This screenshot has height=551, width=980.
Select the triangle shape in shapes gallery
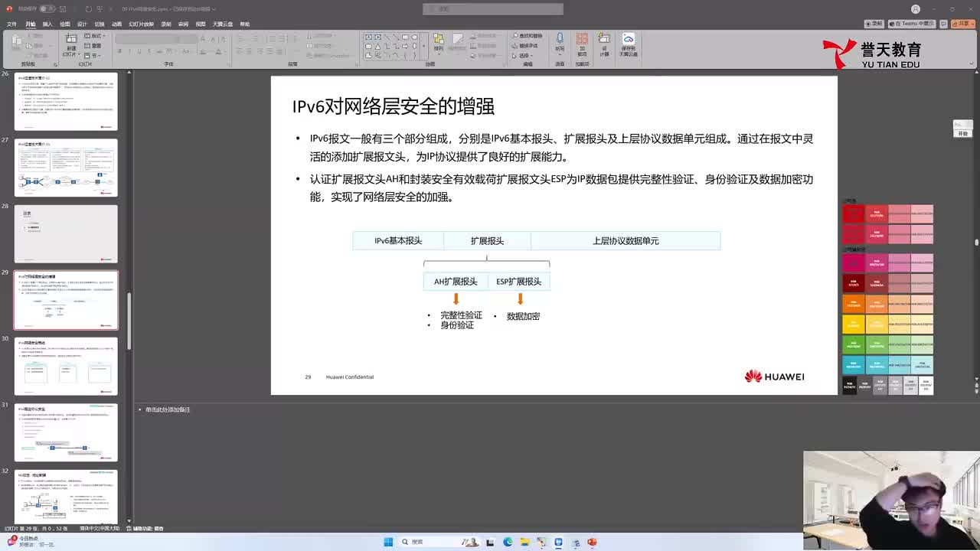click(x=377, y=45)
